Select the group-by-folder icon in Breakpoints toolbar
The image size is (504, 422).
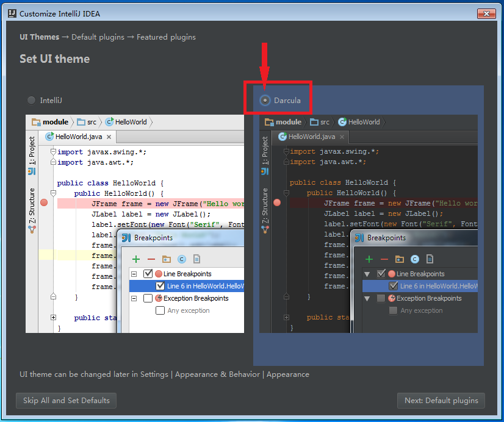pyautogui.click(x=399, y=259)
